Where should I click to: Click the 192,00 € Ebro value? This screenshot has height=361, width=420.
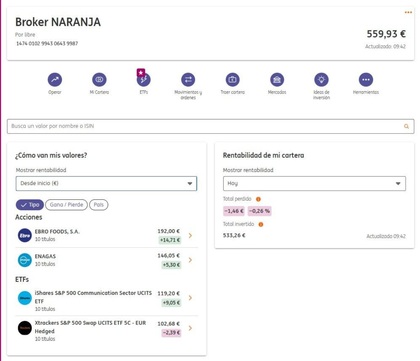coord(169,231)
